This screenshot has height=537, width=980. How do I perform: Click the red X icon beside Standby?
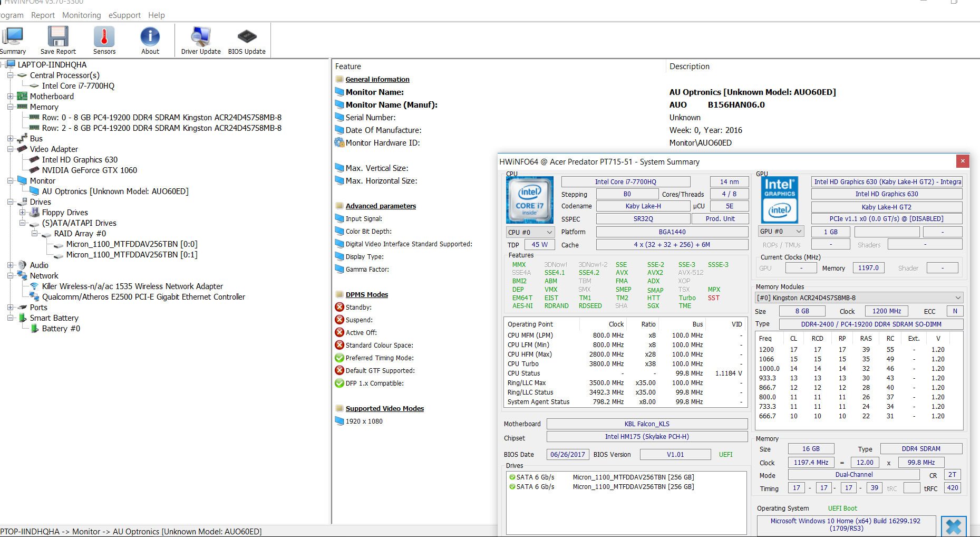tap(339, 307)
